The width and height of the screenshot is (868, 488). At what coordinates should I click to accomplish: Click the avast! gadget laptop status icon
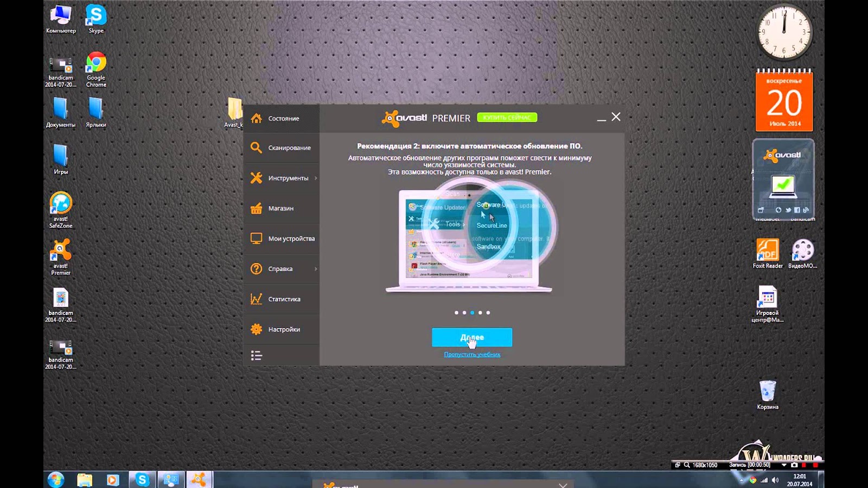pyautogui.click(x=783, y=188)
